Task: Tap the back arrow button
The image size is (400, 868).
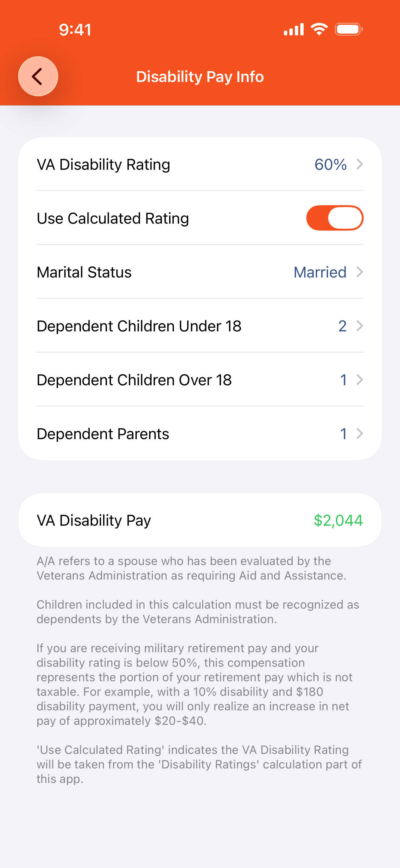Action: pyautogui.click(x=38, y=76)
